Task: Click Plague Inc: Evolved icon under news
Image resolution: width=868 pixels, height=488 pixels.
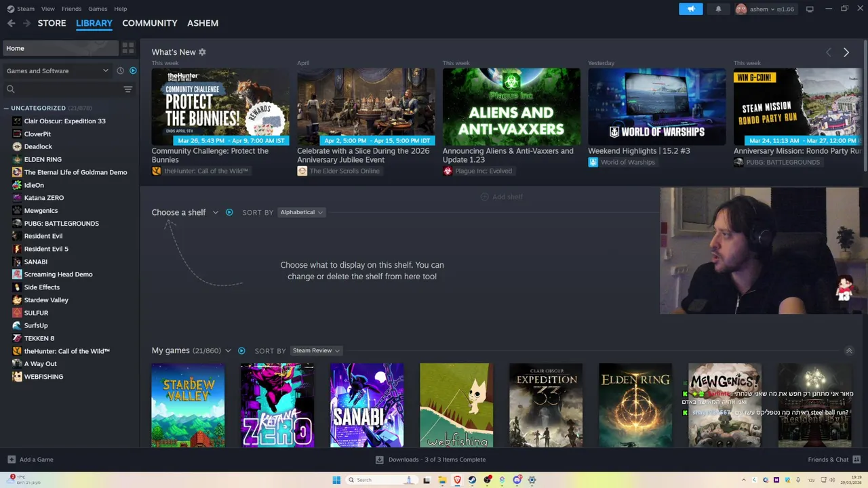Action: 448,171
